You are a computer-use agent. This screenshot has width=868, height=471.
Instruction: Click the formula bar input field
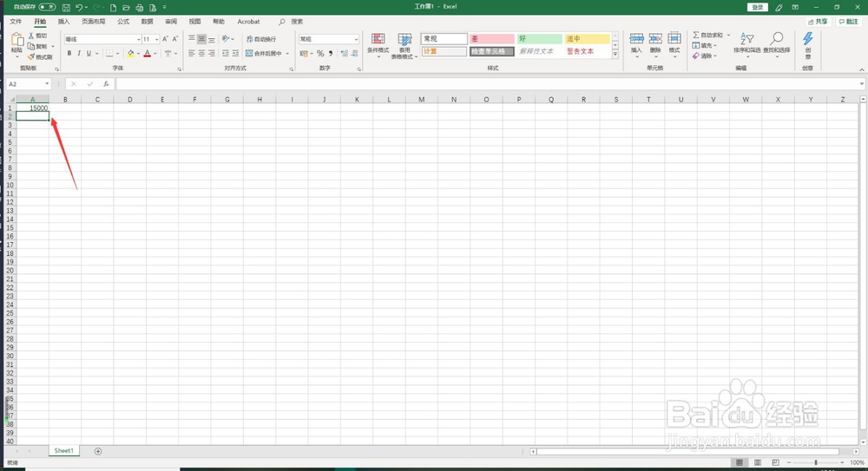pos(490,84)
